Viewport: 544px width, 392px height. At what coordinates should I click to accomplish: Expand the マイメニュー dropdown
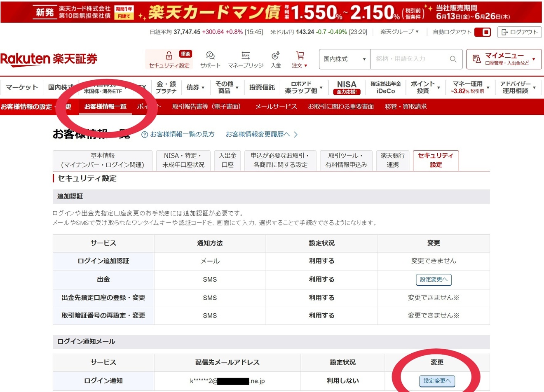pos(504,59)
